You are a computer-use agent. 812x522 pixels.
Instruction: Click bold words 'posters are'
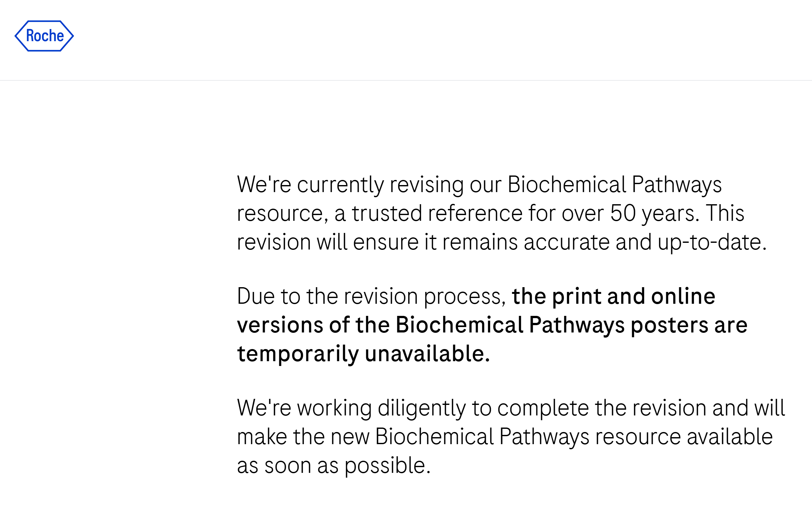coord(689,325)
